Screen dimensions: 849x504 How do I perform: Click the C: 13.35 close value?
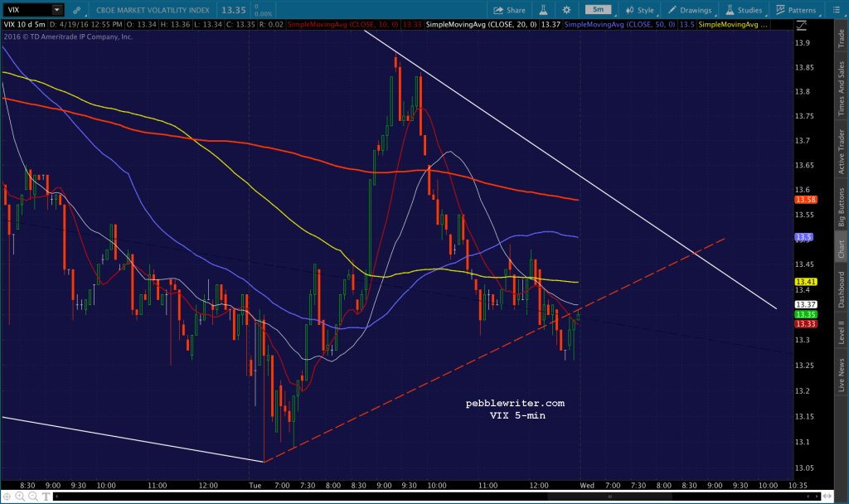[x=240, y=25]
